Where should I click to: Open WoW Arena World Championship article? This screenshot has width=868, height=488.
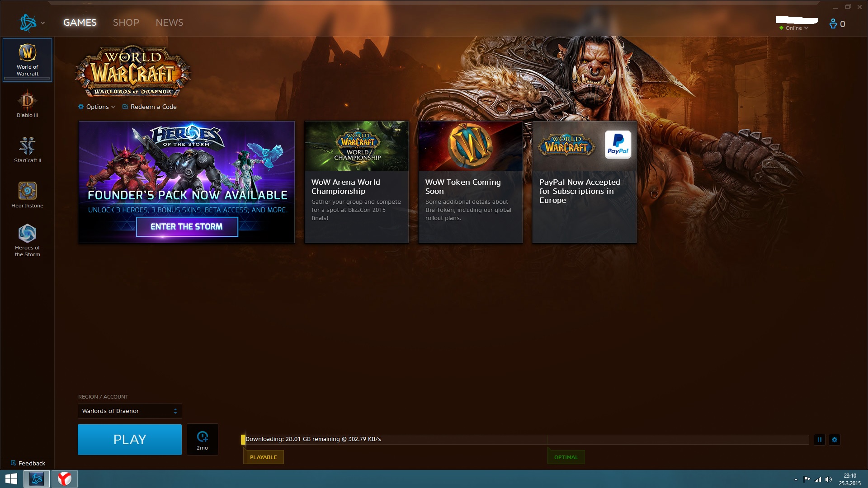pos(357,182)
